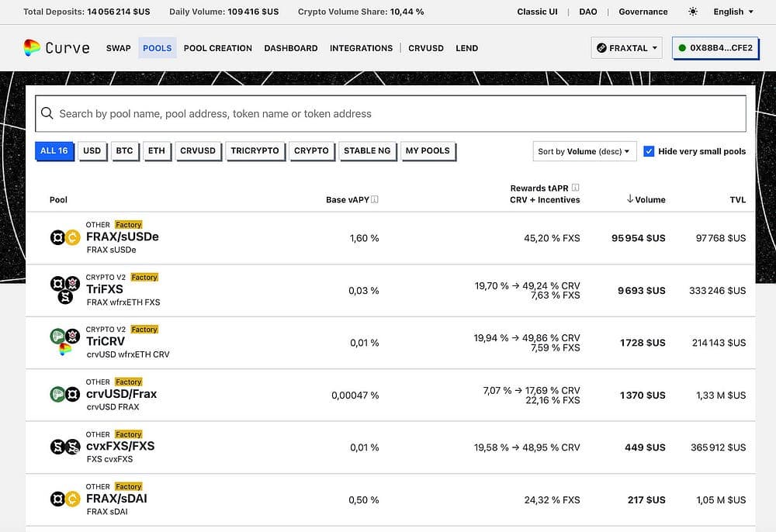Sort the table by TVL column

point(737,200)
